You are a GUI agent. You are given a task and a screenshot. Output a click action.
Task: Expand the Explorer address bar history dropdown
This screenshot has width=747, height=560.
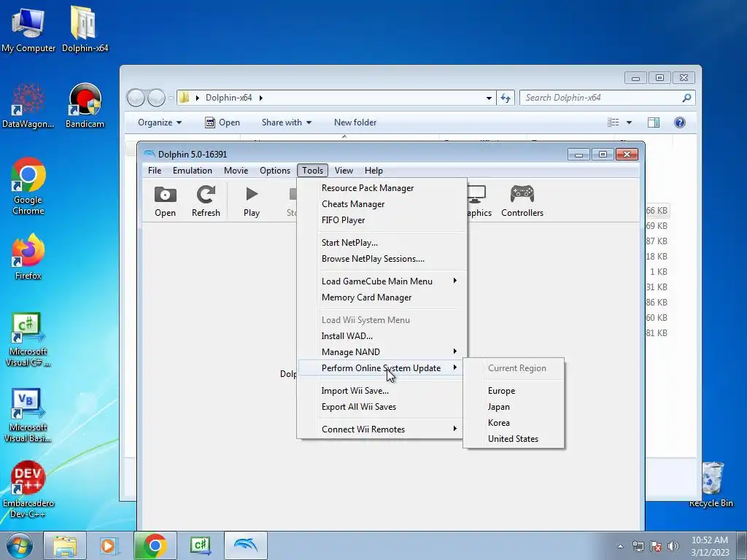(489, 98)
